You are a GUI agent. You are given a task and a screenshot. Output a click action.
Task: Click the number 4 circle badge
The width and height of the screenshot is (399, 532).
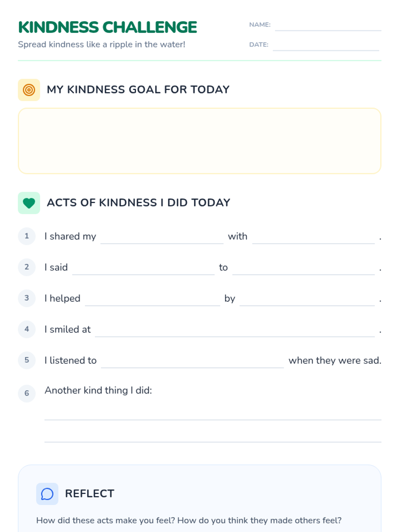pos(27,329)
